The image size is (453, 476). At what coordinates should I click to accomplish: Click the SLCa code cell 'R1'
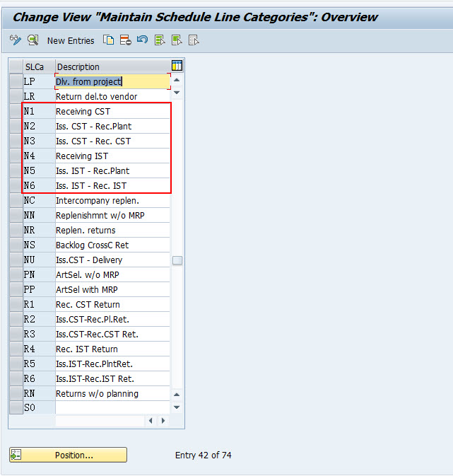39,304
